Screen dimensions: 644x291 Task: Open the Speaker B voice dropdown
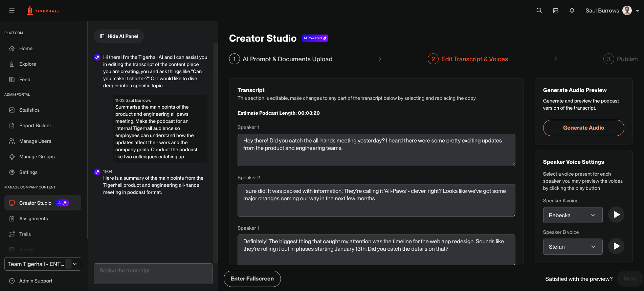pos(573,247)
